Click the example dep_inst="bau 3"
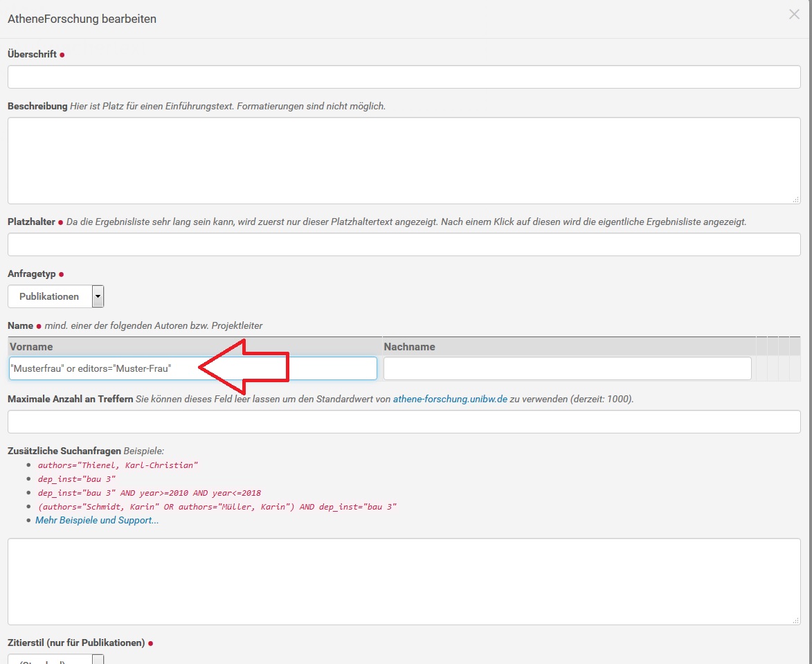Screen dimensions: 812x664 pos(77,479)
